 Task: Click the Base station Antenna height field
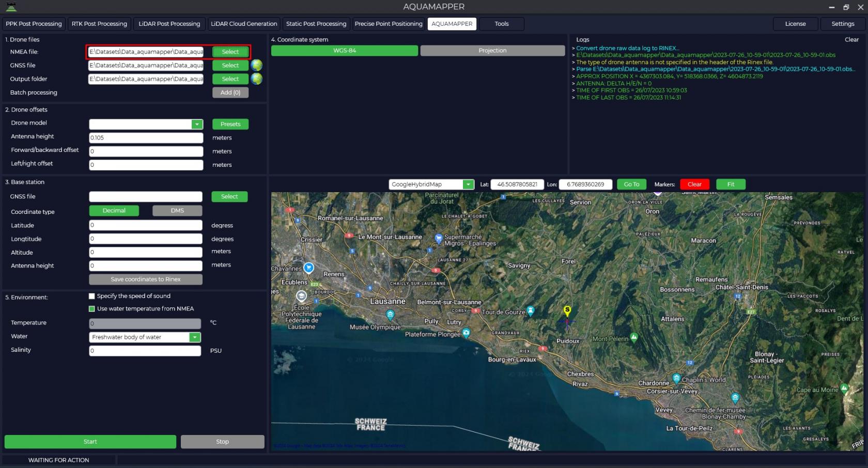click(x=146, y=266)
